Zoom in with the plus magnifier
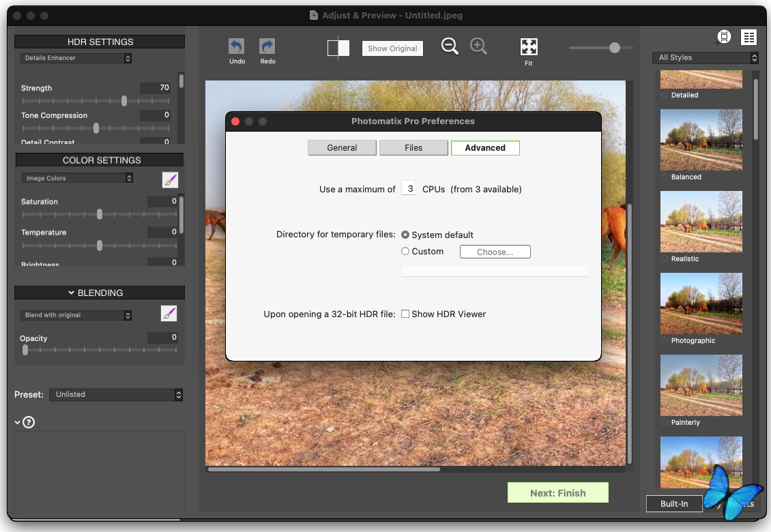Viewport: 771px width, 532px height. click(x=478, y=46)
